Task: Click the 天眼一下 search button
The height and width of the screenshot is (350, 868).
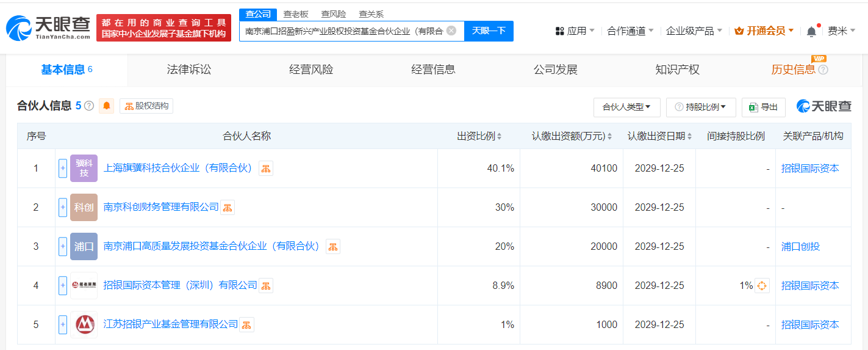Action: [489, 31]
